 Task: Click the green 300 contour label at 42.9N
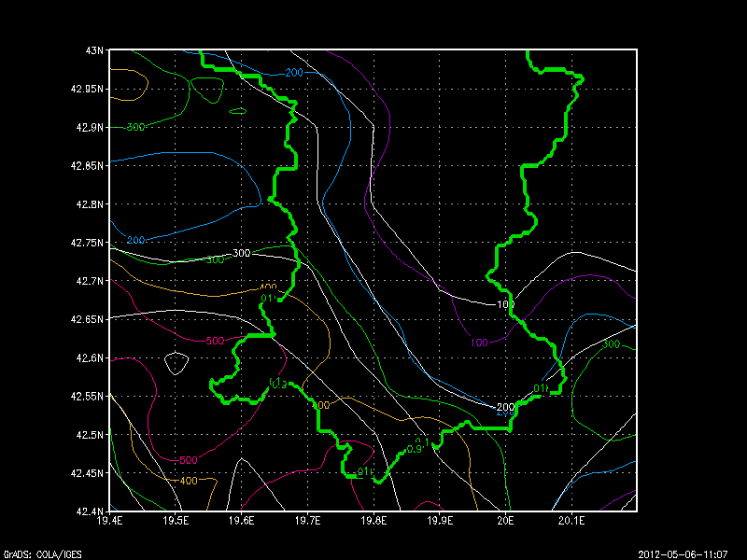click(x=135, y=127)
